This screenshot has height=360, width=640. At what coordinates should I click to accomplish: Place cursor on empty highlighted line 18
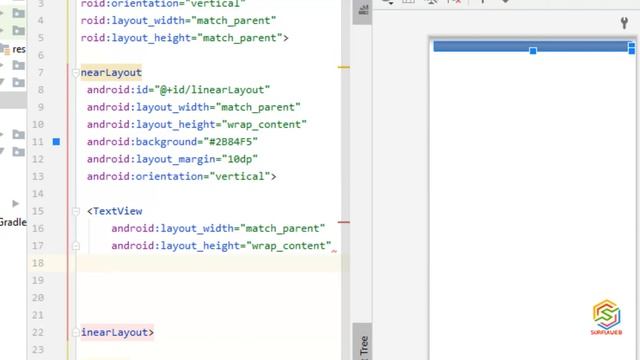208,263
